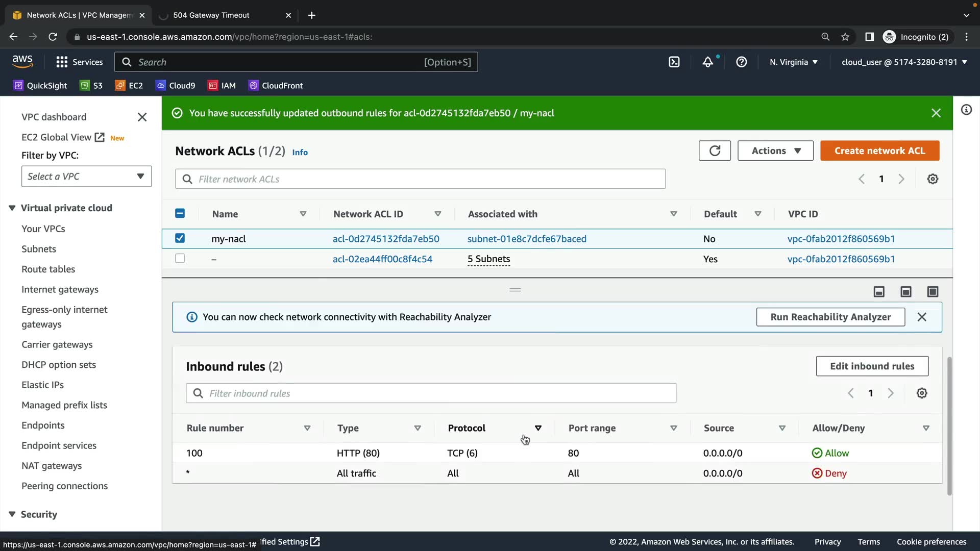This screenshot has height=551, width=980.
Task: Click the Filter network ACLs field
Action: pyautogui.click(x=420, y=179)
